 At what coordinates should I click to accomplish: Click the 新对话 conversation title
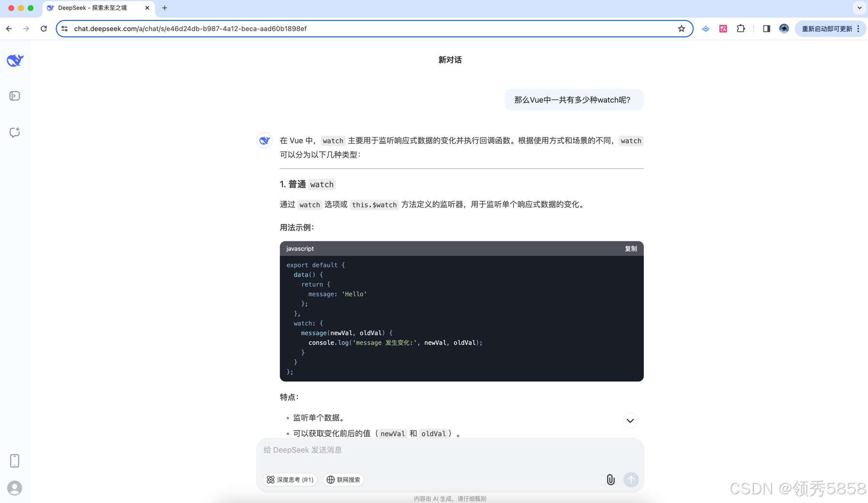pos(450,60)
